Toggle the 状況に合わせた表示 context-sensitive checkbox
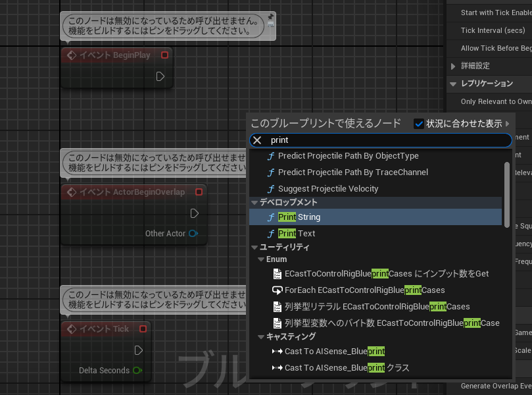Viewport: 532px width, 395px height. click(419, 124)
